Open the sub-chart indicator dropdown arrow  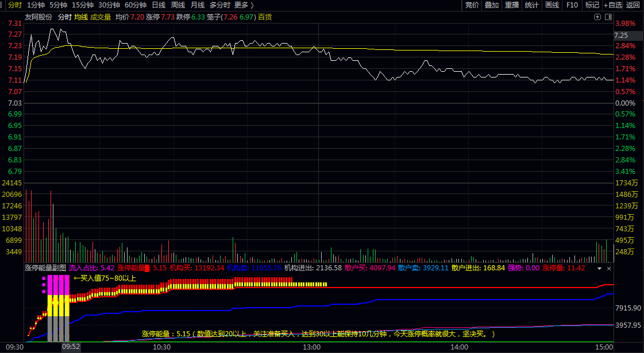600,268
